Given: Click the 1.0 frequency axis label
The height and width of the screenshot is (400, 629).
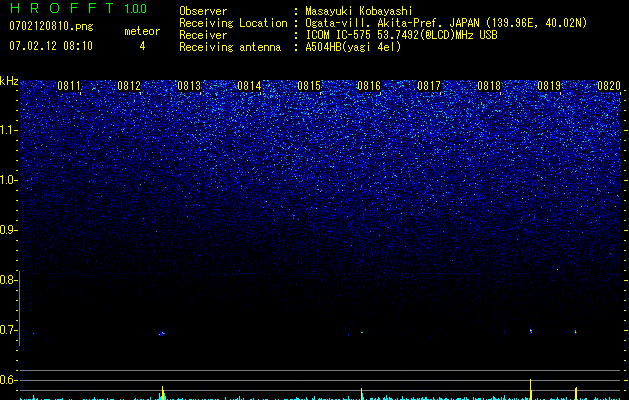Looking at the screenshot, I should (x=8, y=180).
